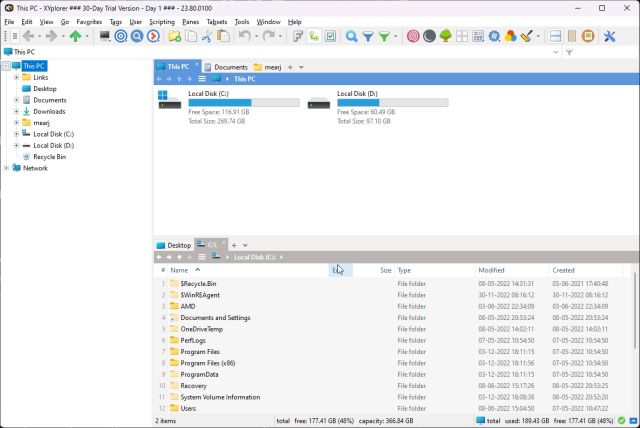640x428 pixels.
Task: Toggle the selection checkbox toolbar icon
Action: [331, 36]
